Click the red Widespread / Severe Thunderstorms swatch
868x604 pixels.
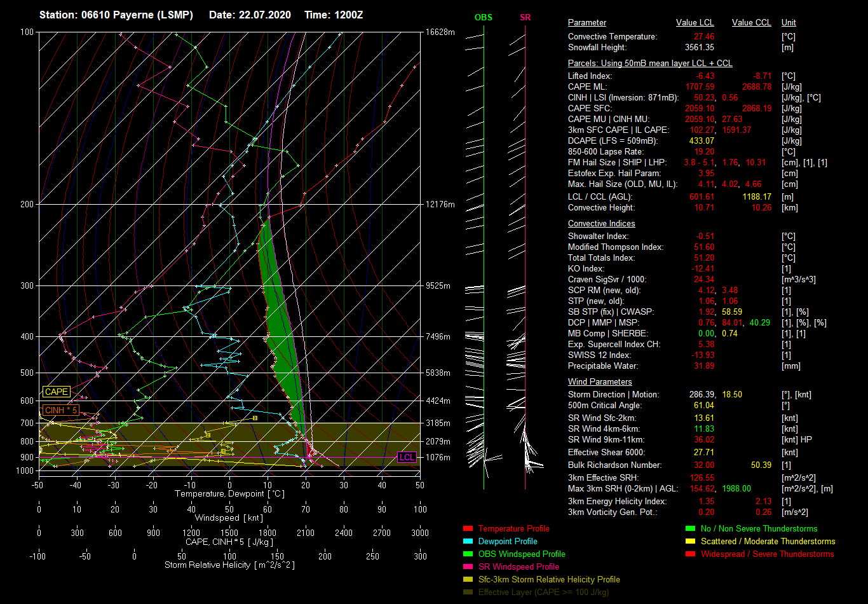pyautogui.click(x=691, y=554)
